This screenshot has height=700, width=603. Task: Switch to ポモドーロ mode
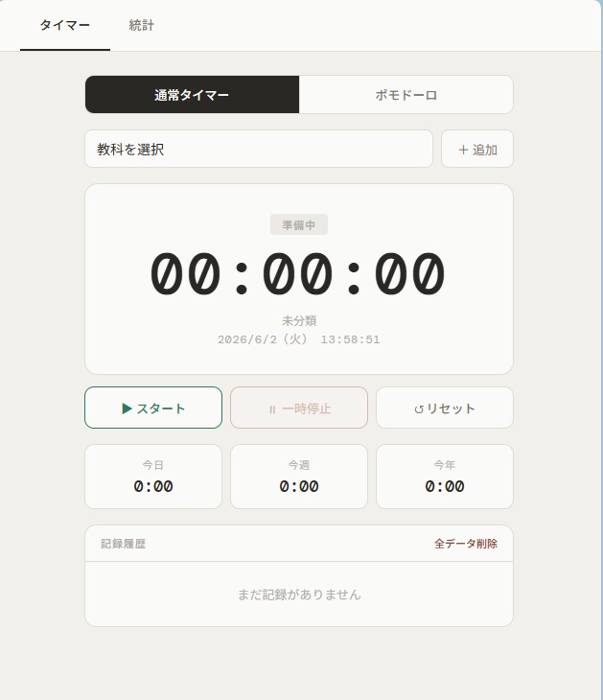click(x=406, y=95)
